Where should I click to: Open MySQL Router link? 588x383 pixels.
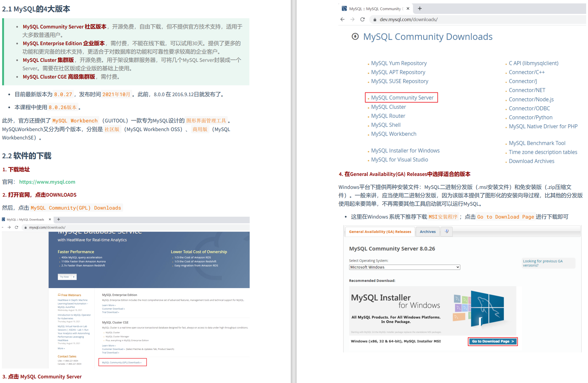tap(388, 116)
